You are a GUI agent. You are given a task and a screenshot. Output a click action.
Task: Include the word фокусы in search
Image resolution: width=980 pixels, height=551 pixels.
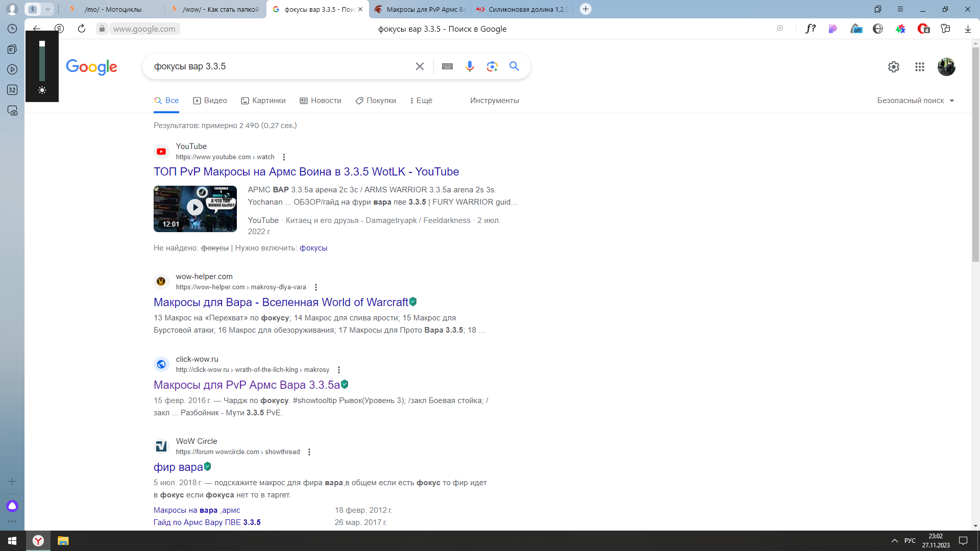tap(313, 248)
